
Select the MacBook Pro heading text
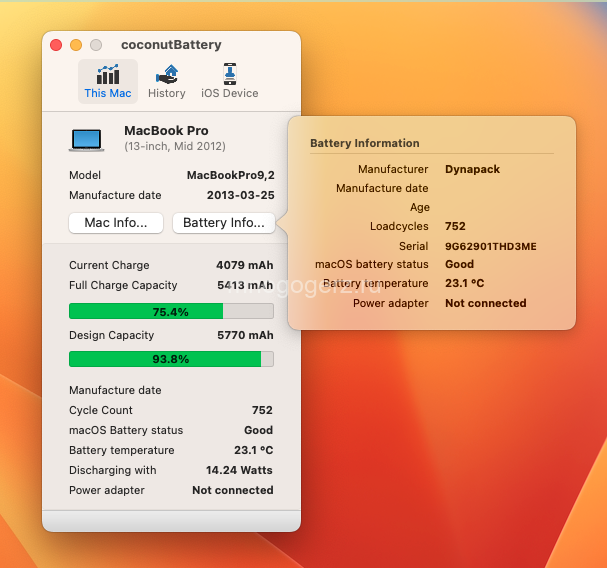point(166,130)
